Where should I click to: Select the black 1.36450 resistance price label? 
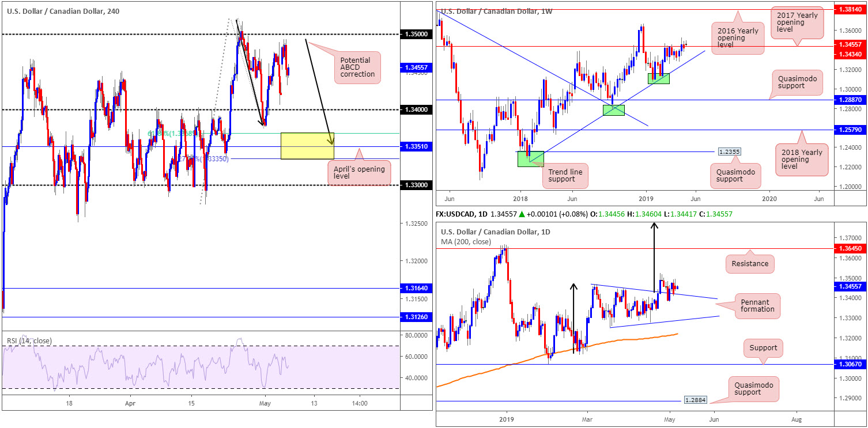tap(850, 248)
